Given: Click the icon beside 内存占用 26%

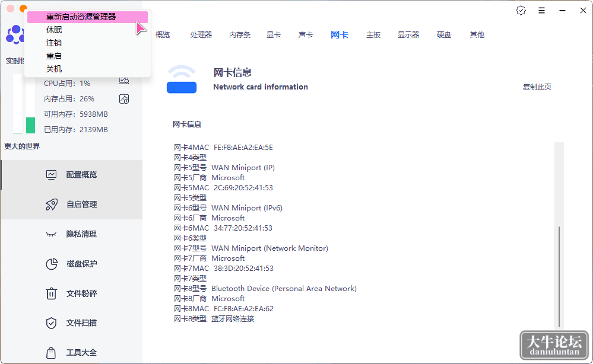Looking at the screenshot, I should pos(124,99).
